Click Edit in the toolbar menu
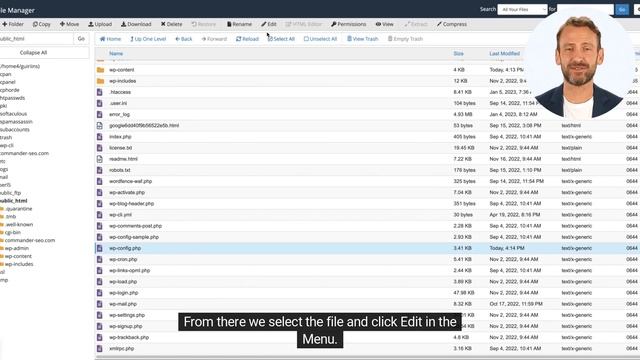This screenshot has width=640, height=360. point(269,24)
